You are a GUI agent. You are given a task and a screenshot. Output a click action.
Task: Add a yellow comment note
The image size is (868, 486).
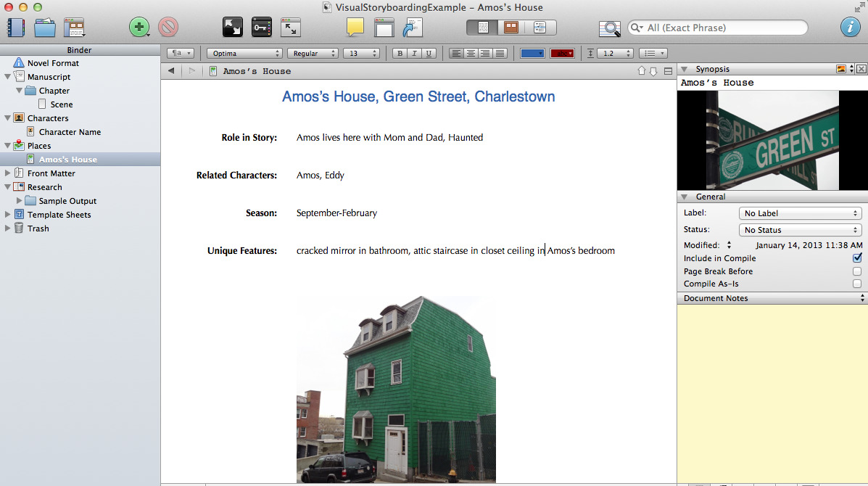pyautogui.click(x=355, y=28)
